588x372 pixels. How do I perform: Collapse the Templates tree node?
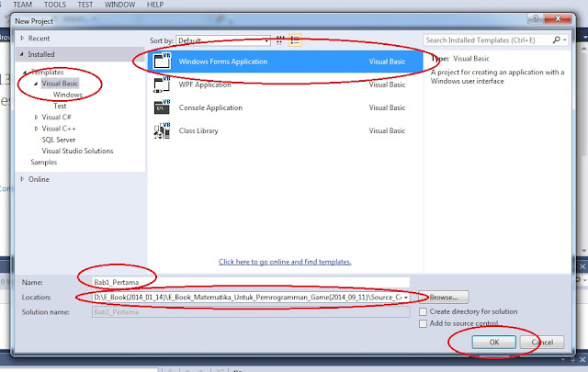(25, 72)
